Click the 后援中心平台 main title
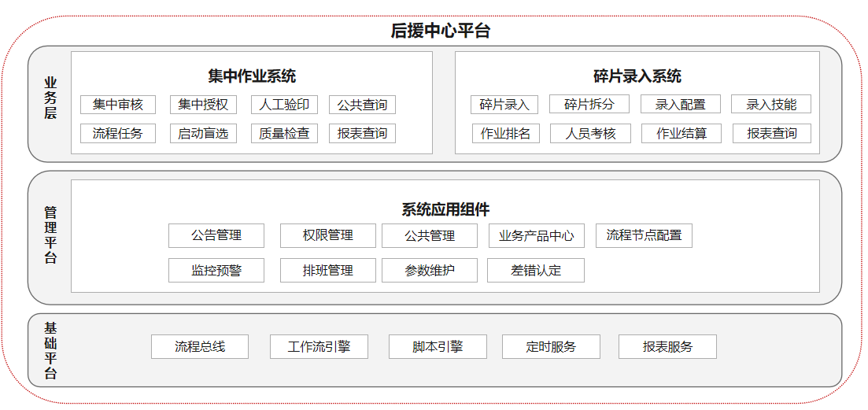868x410 pixels. tap(441, 31)
